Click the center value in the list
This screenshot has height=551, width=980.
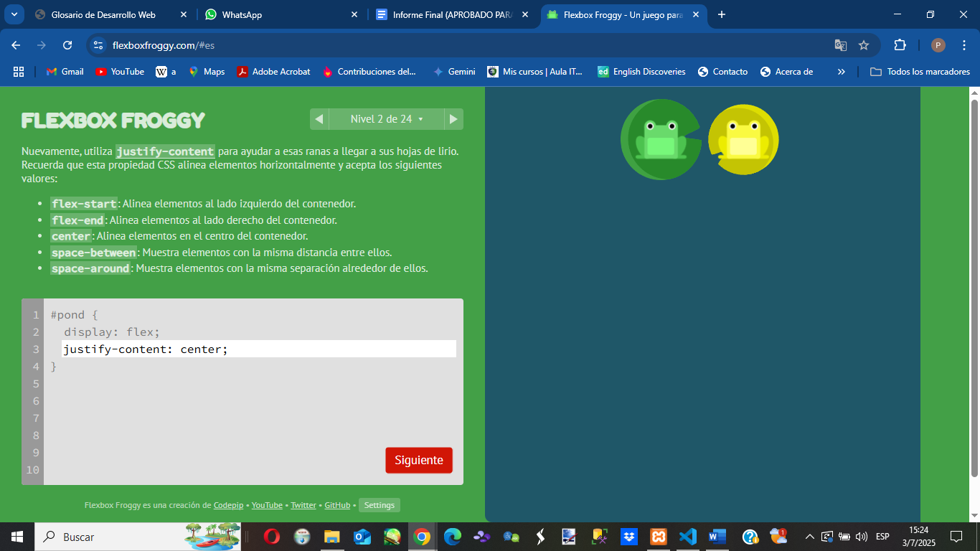point(71,236)
